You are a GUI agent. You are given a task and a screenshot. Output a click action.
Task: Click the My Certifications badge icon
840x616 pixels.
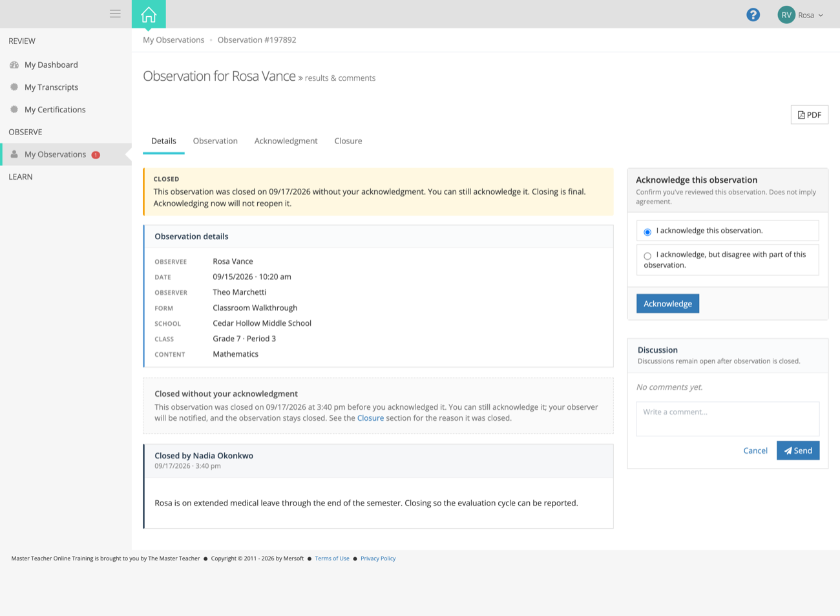coord(14,110)
